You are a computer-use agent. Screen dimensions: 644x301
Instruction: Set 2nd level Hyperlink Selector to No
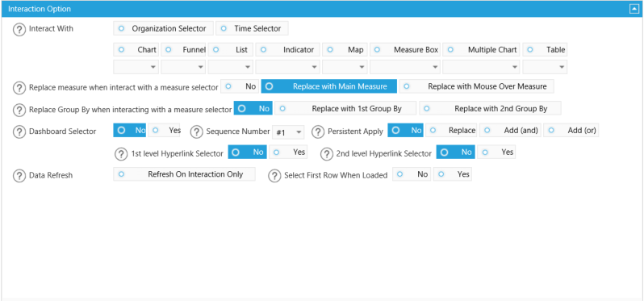(x=455, y=152)
